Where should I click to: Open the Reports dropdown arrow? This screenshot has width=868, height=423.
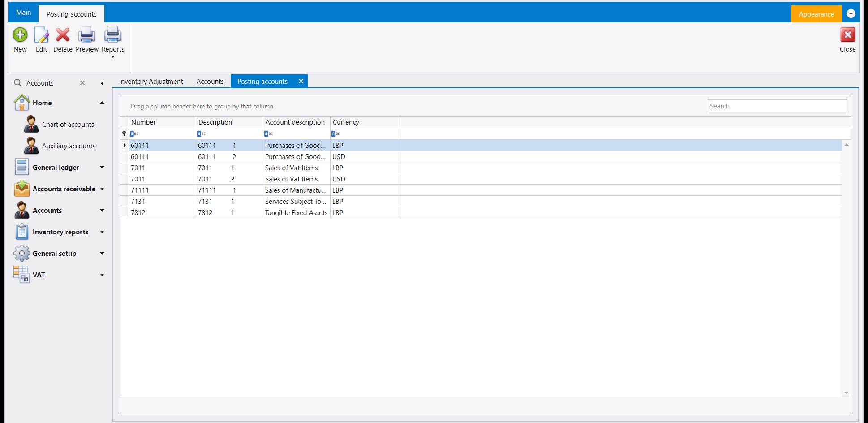point(113,57)
